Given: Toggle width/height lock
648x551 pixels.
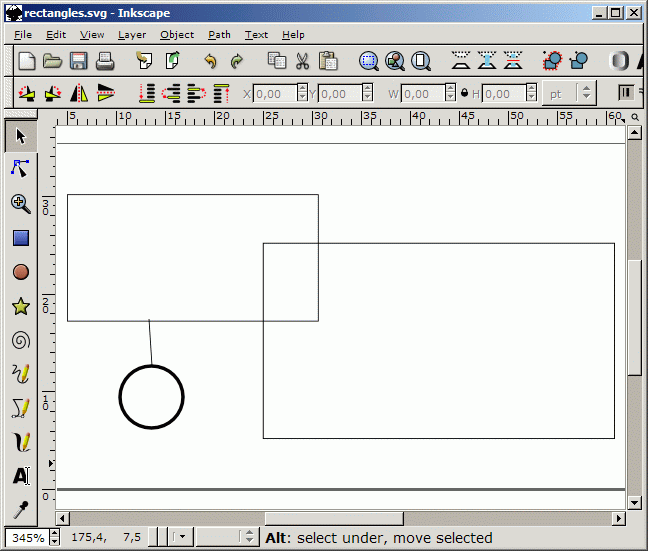Looking at the screenshot, I should pyautogui.click(x=465, y=93).
